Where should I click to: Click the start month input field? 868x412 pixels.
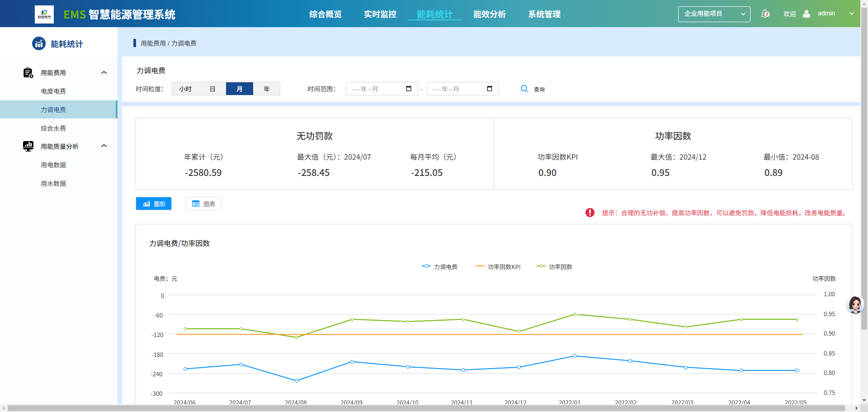(382, 89)
